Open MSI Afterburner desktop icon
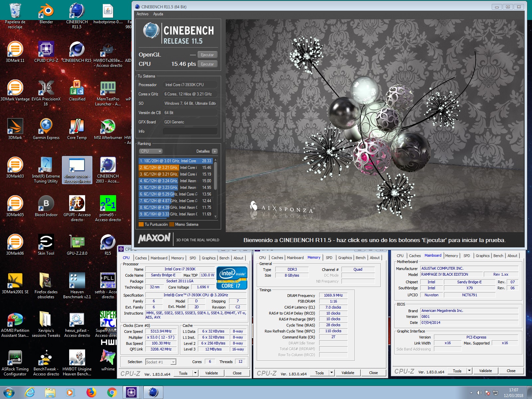Viewport: 532px width, 399px height. [108, 129]
